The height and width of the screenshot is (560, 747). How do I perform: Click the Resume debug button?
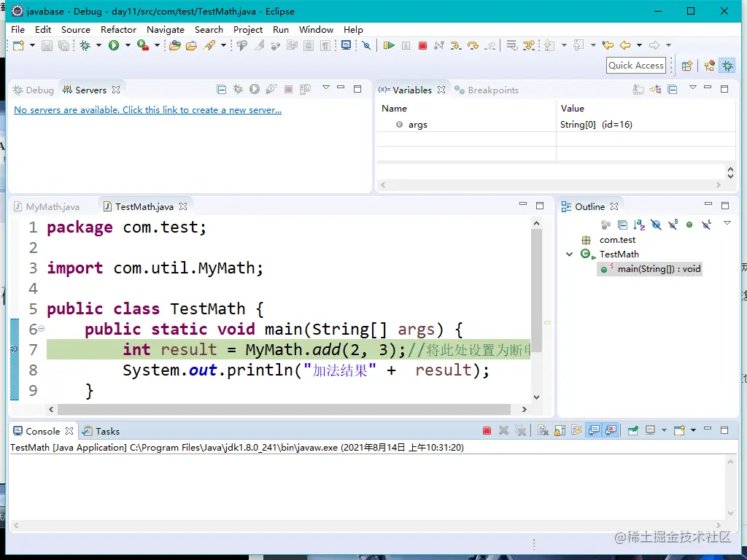389,45
